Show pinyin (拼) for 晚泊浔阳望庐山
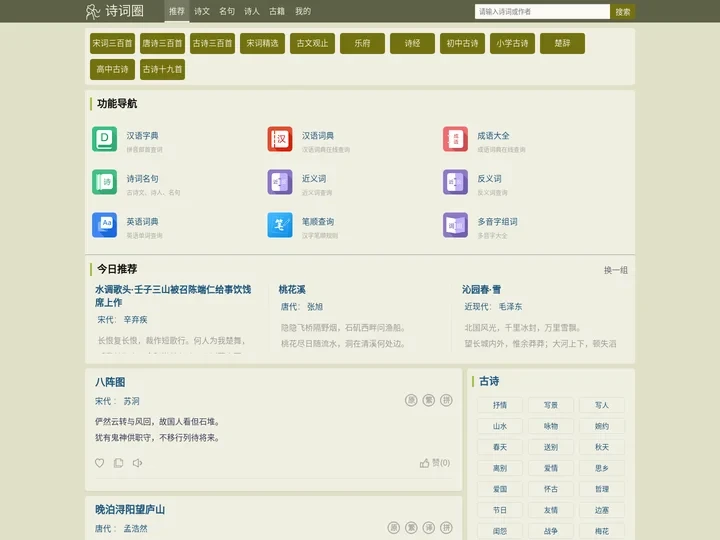This screenshot has width=720, height=540. (446, 528)
